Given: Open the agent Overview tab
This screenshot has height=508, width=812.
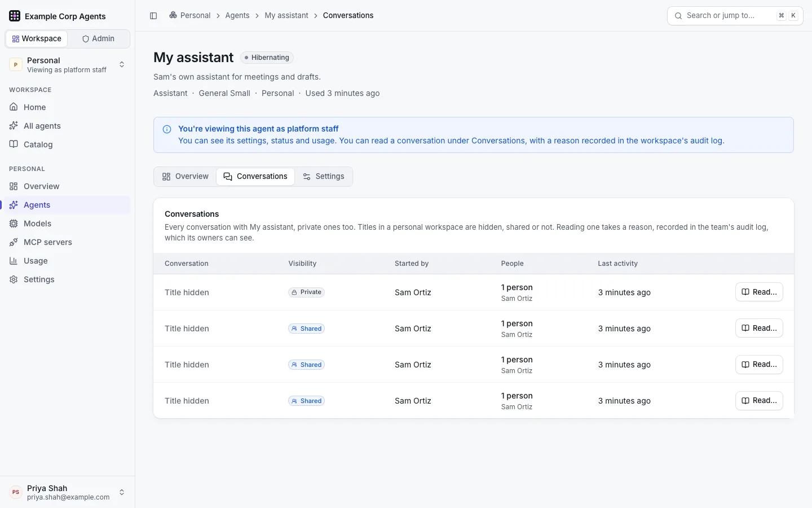Looking at the screenshot, I should click(185, 177).
